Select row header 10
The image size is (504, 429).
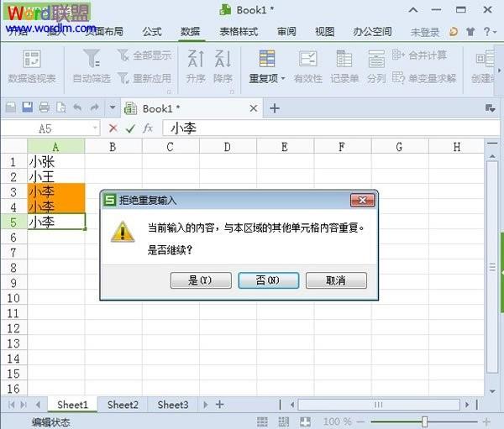[x=13, y=298]
